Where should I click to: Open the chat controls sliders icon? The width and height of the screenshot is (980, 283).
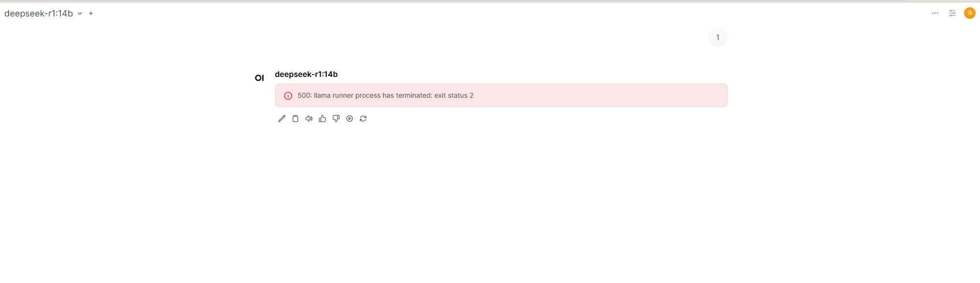pyautogui.click(x=952, y=13)
